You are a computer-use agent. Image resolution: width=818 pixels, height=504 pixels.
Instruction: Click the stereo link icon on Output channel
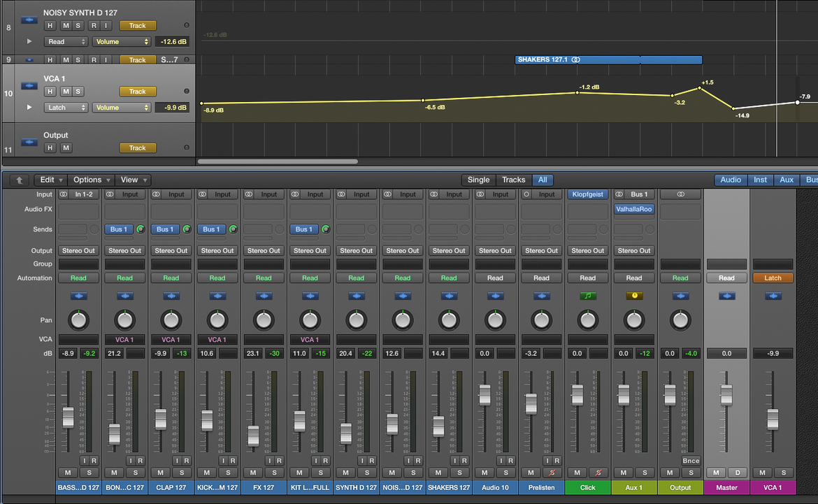[x=680, y=194]
